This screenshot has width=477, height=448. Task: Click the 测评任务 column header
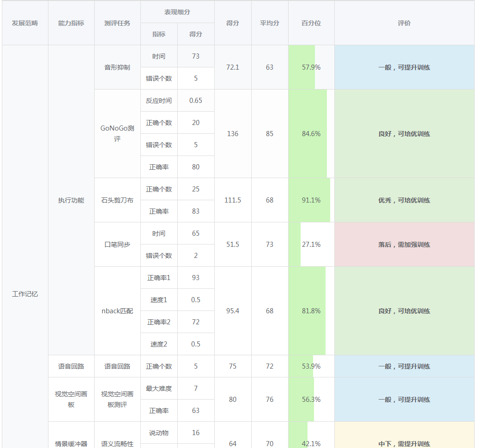pos(117,23)
